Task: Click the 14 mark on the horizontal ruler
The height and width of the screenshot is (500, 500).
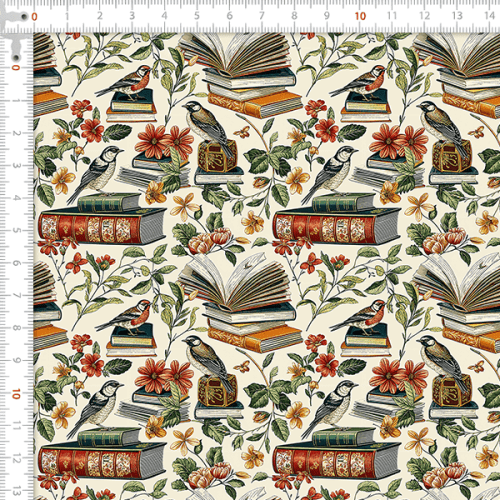Action: [x=489, y=16]
